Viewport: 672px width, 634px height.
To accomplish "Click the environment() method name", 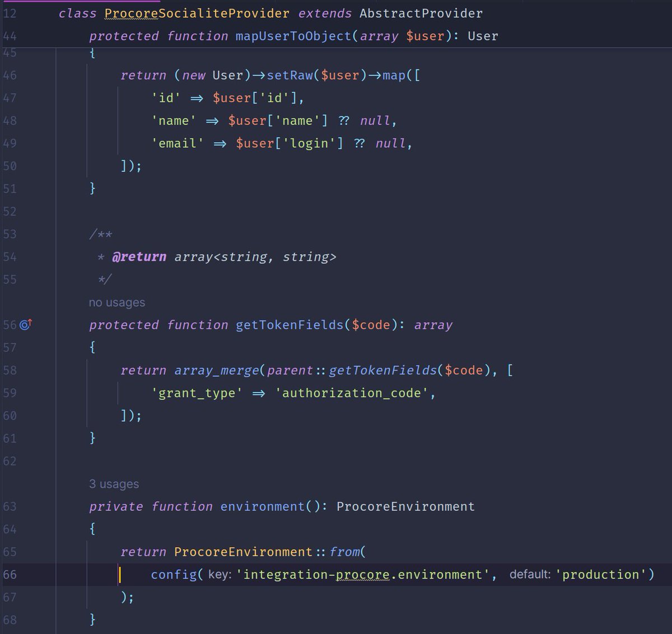I will tap(263, 506).
